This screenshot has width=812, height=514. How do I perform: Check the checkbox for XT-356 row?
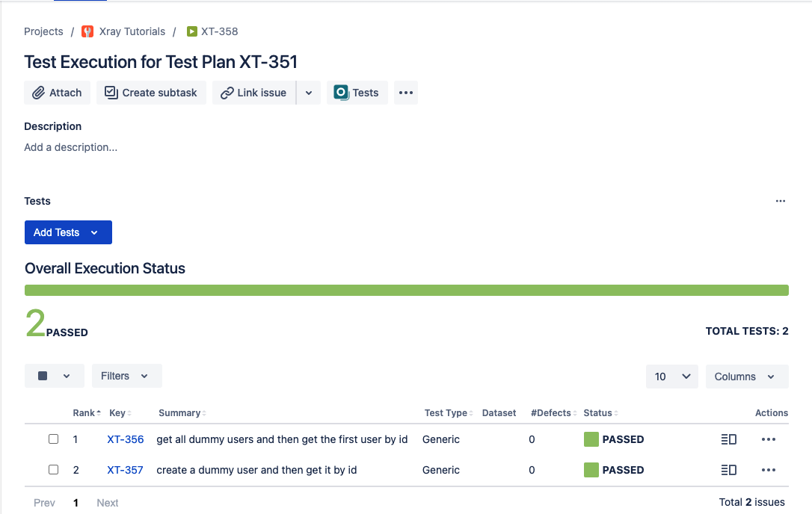tap(53, 439)
